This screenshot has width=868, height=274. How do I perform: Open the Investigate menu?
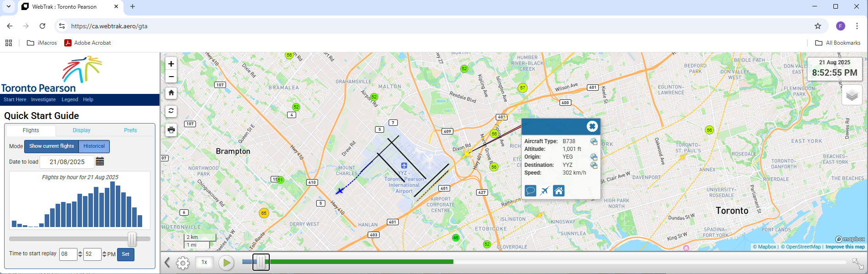(43, 99)
